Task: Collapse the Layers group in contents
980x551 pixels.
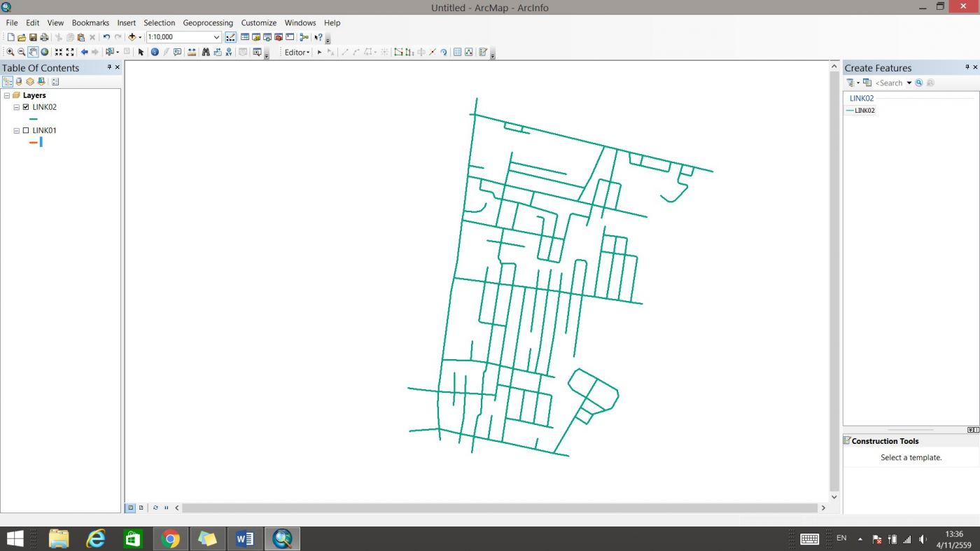Action: [7, 95]
